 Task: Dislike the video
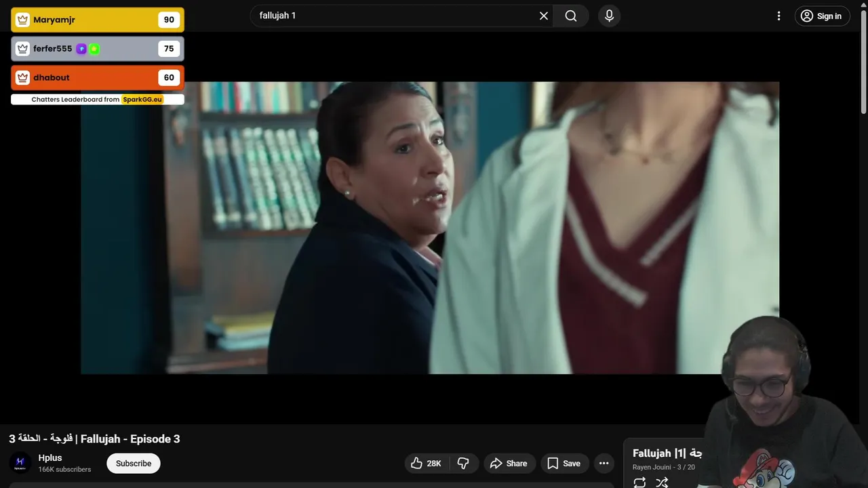coord(464,464)
